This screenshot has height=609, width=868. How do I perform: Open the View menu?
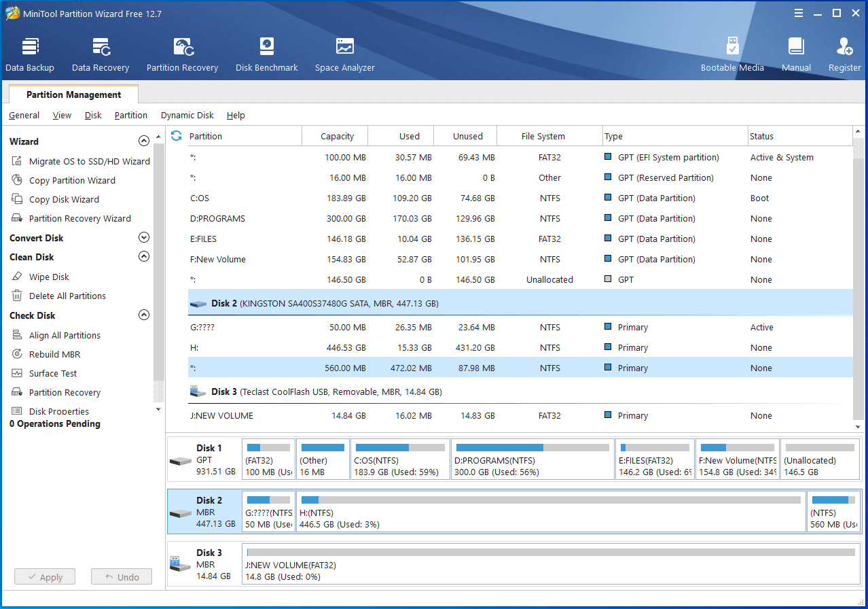[62, 116]
